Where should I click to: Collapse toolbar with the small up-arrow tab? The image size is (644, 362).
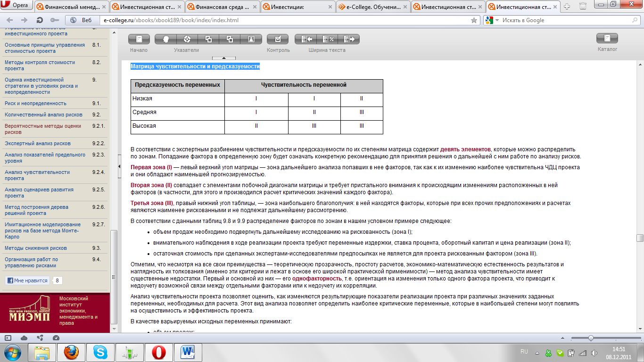(223, 58)
